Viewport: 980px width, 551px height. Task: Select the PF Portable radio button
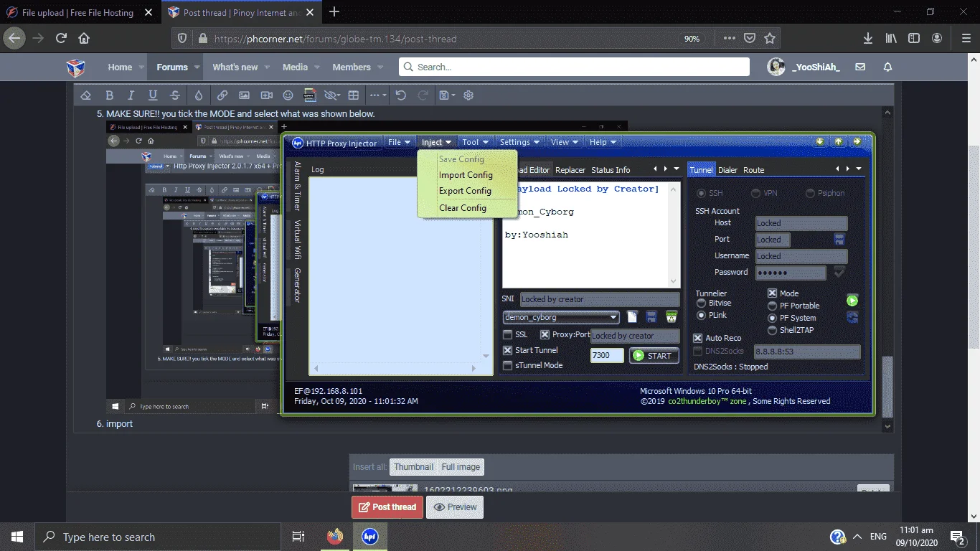[773, 306]
